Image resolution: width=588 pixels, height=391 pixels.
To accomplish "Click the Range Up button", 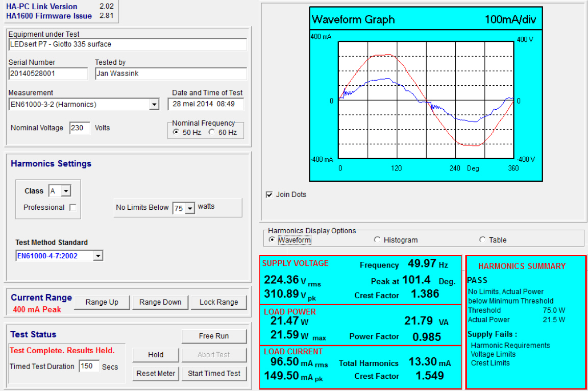I will coord(102,302).
